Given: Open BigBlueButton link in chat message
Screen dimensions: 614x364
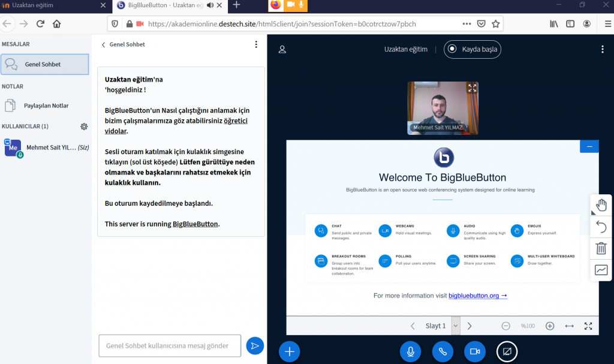Looking at the screenshot, I should point(195,224).
